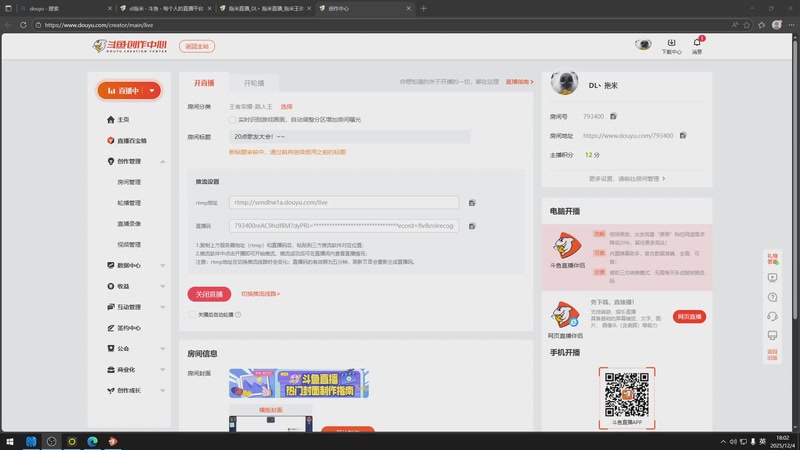Screen dimensions: 800x450
Task: Open a new browser tab
Action: pos(423,8)
